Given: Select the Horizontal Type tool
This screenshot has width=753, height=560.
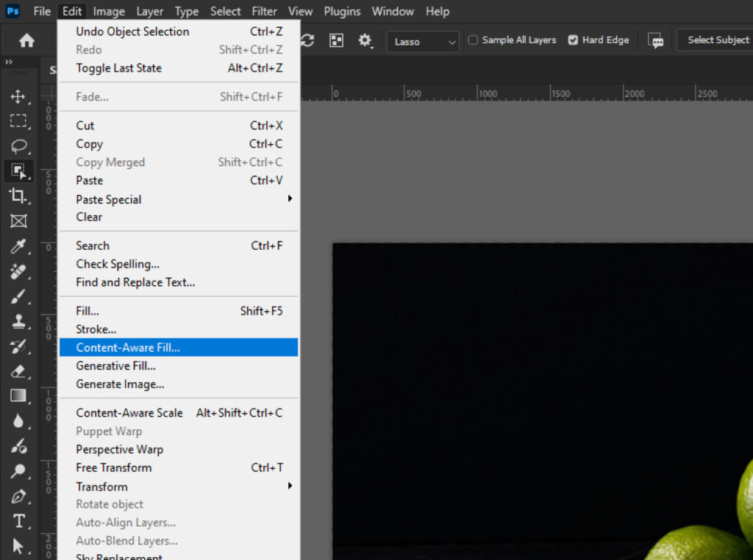Looking at the screenshot, I should pyautogui.click(x=18, y=520).
